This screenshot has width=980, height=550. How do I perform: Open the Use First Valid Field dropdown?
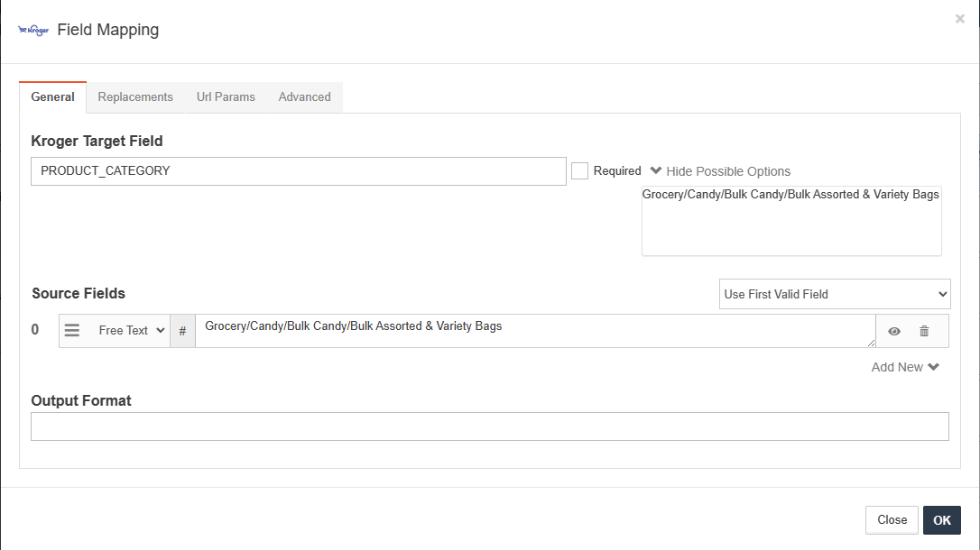834,293
